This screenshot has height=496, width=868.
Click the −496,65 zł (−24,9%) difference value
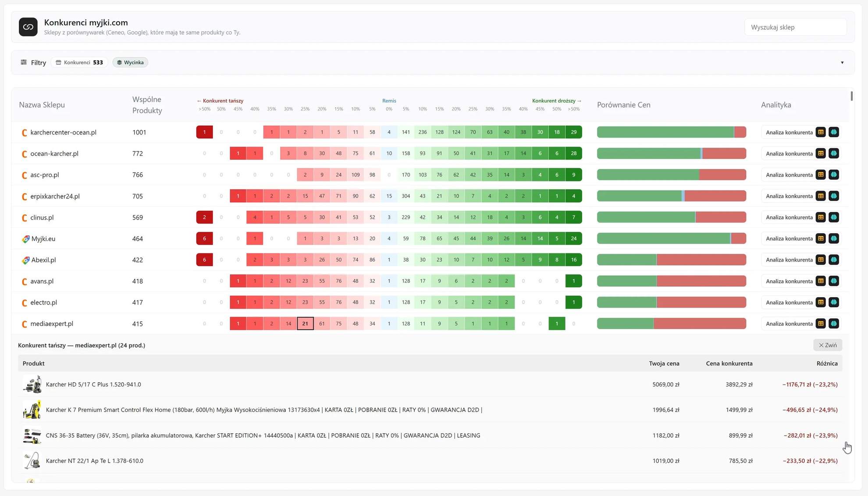pos(810,410)
